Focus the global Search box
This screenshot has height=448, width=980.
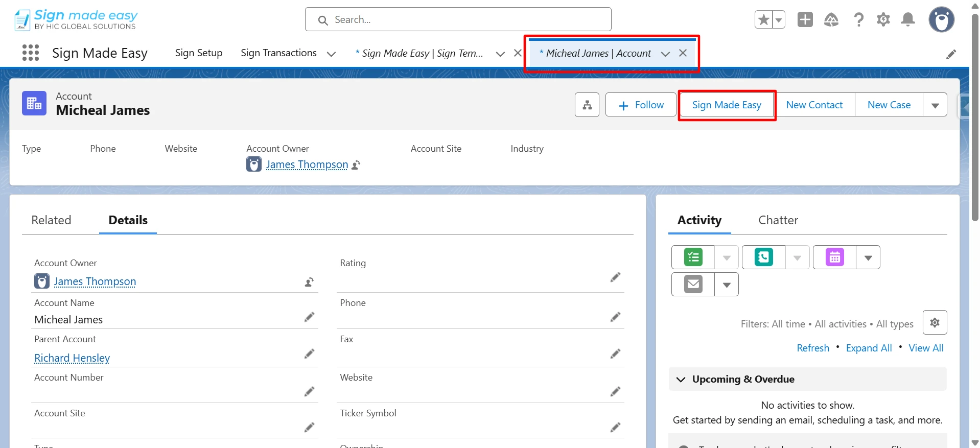[458, 19]
